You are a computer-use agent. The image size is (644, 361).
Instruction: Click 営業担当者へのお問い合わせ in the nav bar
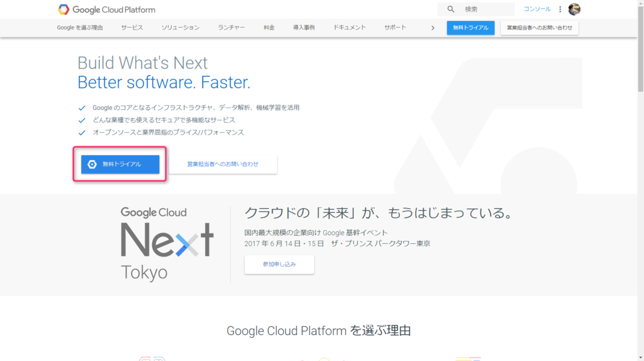pos(539,28)
